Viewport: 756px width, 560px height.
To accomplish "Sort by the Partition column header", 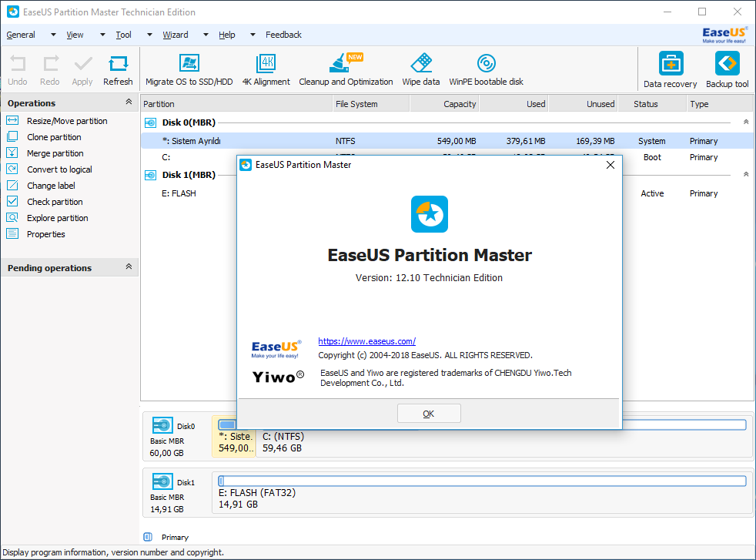I will pyautogui.click(x=236, y=104).
